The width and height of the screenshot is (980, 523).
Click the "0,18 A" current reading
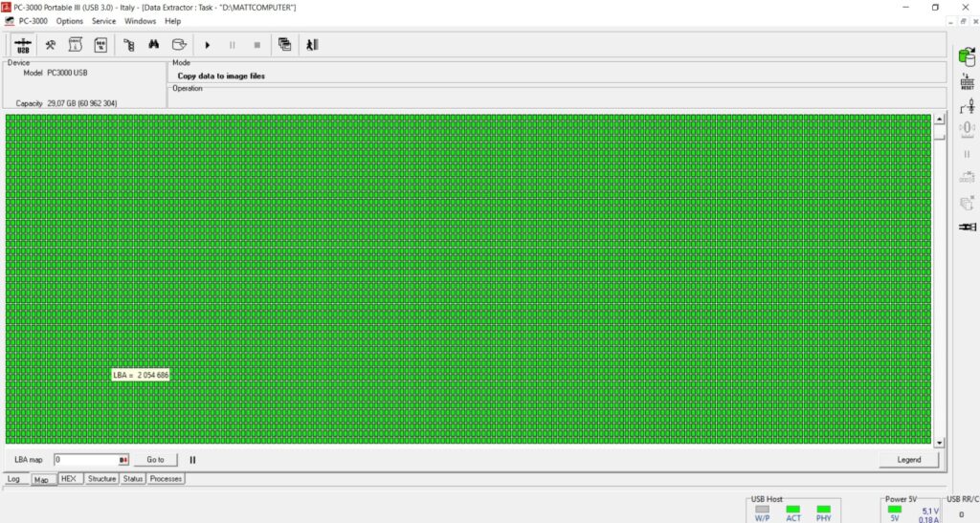pos(928,519)
